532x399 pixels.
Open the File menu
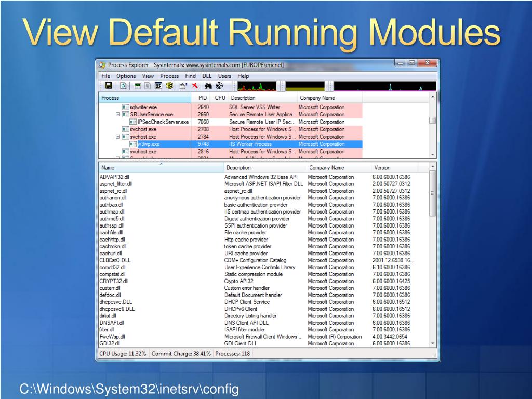tap(105, 76)
